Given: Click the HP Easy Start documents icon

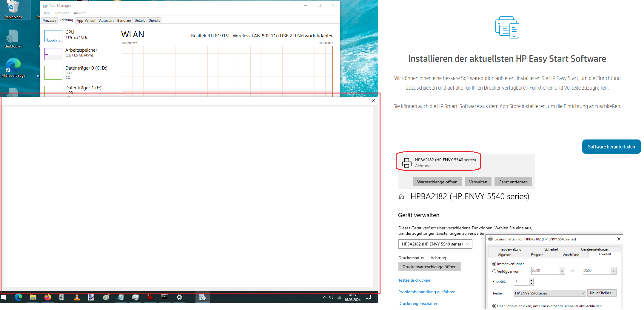Looking at the screenshot, I should tap(507, 27).
